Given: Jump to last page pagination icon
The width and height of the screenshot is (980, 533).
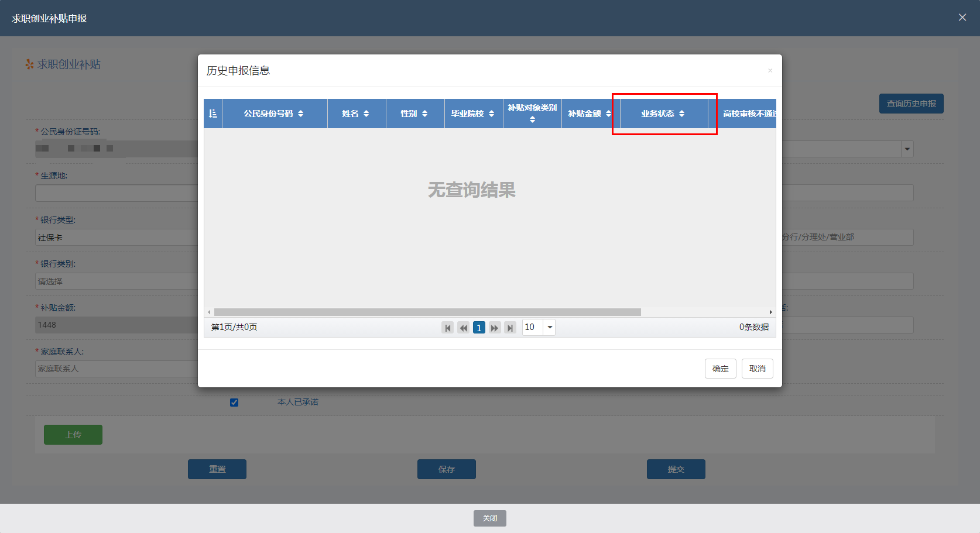Looking at the screenshot, I should (510, 328).
